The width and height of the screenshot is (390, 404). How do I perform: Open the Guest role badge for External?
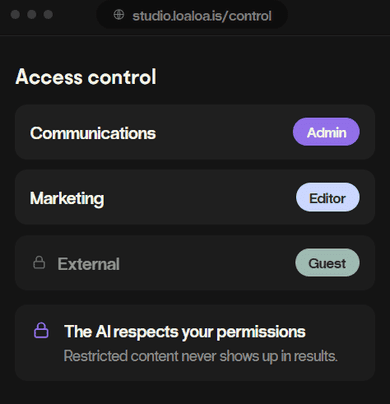[x=327, y=263]
